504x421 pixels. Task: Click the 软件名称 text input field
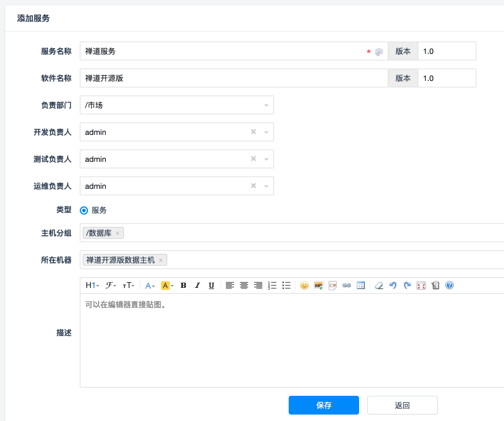point(234,79)
